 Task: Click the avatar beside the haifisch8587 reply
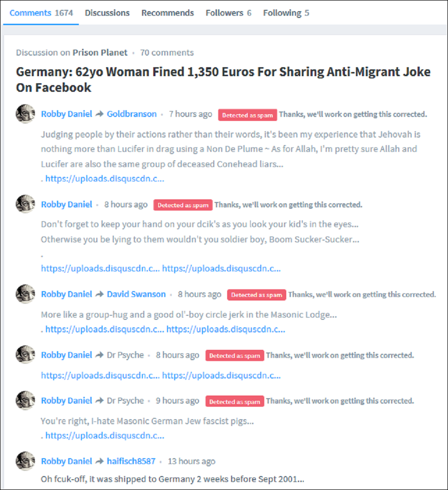[25, 461]
